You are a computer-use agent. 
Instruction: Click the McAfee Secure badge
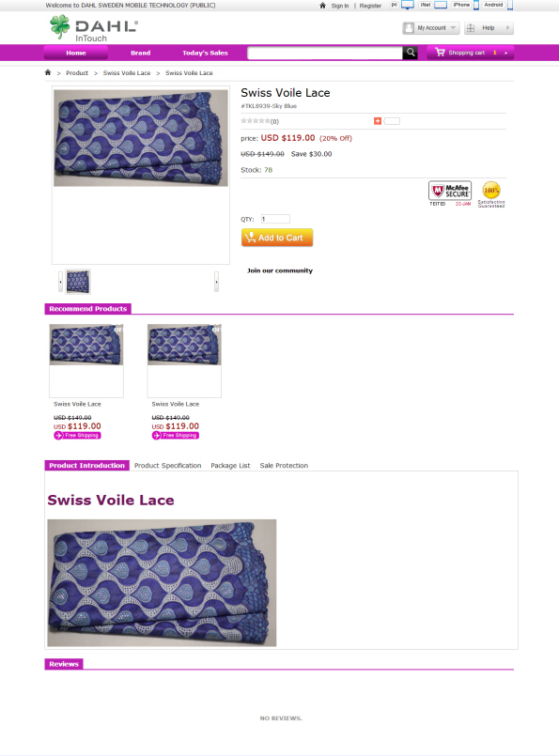click(x=449, y=193)
